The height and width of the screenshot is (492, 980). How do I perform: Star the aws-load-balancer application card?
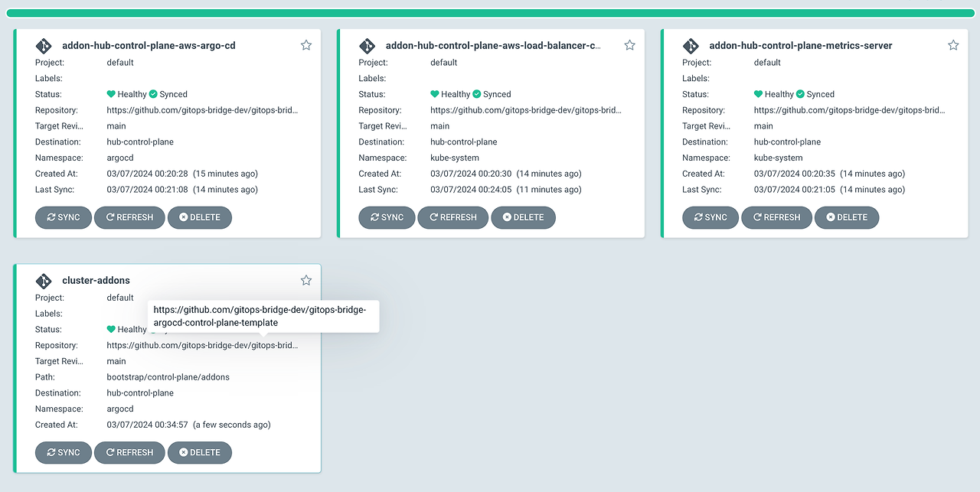click(x=630, y=45)
